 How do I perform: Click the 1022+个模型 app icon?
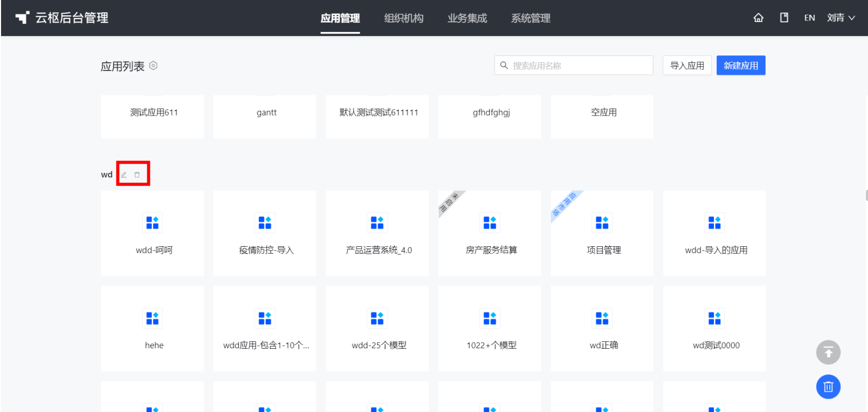[x=490, y=318]
